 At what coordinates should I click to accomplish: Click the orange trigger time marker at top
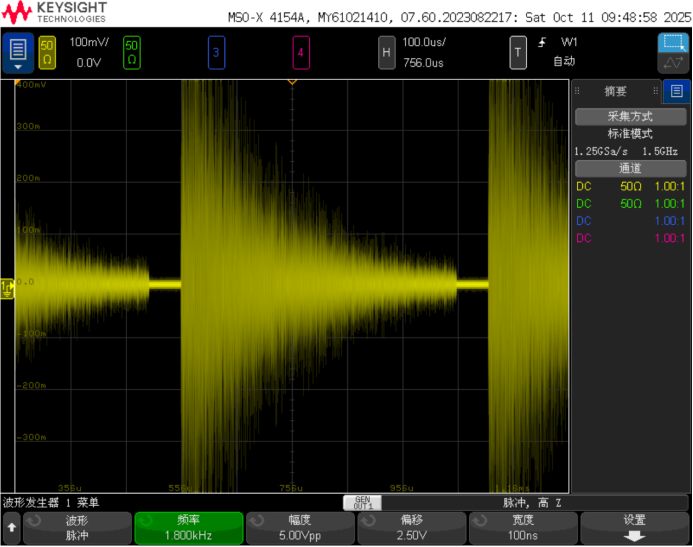pos(292,82)
